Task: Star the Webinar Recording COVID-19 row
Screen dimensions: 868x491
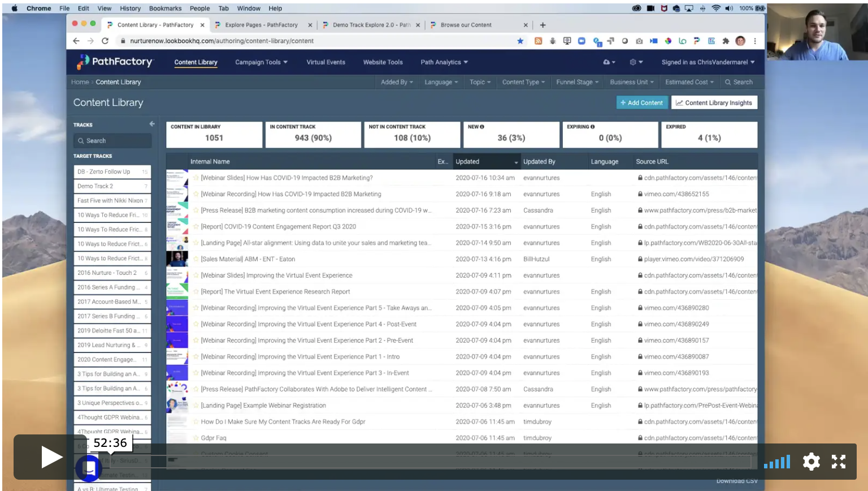Action: point(196,194)
